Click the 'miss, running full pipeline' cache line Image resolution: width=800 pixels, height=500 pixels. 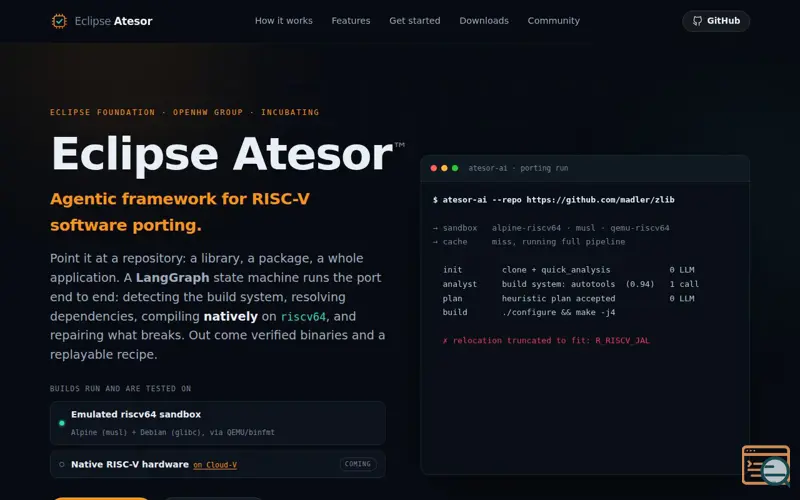(x=558, y=242)
